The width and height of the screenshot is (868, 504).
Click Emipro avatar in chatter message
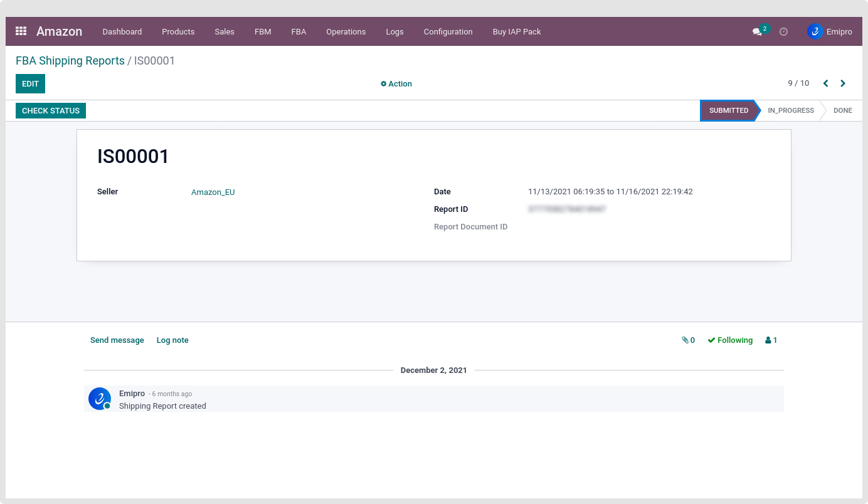coord(99,399)
